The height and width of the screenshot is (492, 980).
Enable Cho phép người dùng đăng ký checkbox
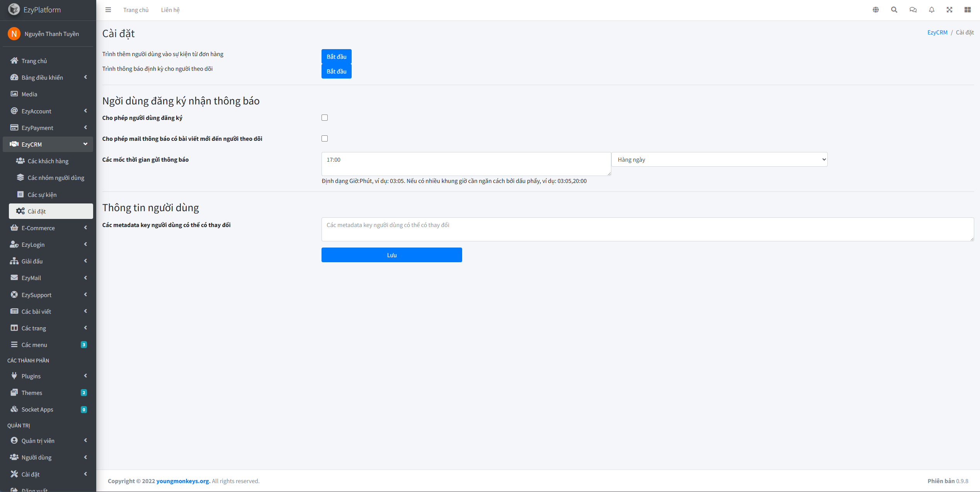pos(325,118)
